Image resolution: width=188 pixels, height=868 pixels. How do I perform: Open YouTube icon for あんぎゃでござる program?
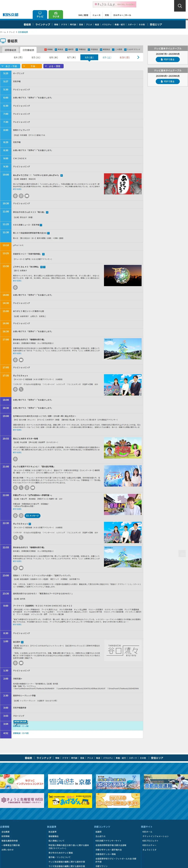pyautogui.click(x=27, y=196)
